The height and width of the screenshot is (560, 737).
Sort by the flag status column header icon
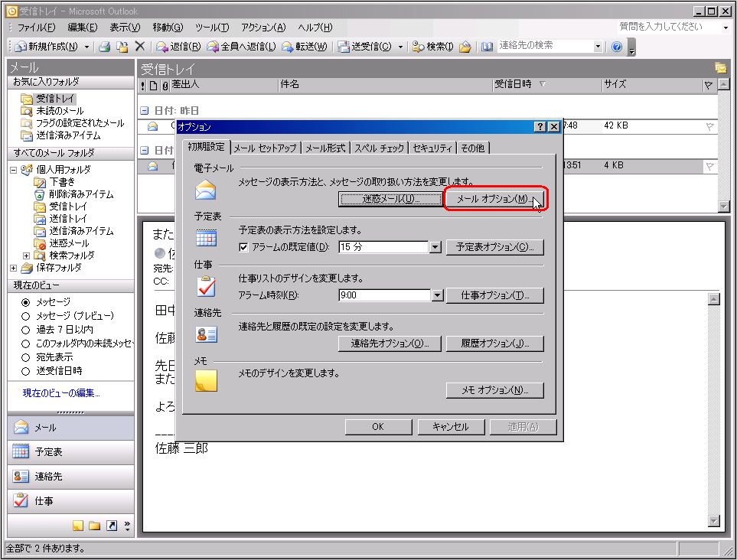(x=709, y=86)
